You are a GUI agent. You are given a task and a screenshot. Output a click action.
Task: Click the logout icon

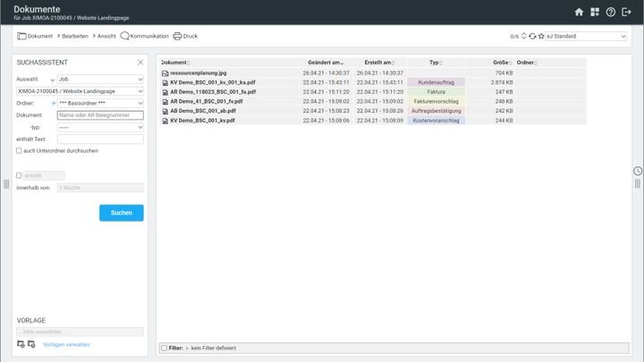(x=626, y=12)
